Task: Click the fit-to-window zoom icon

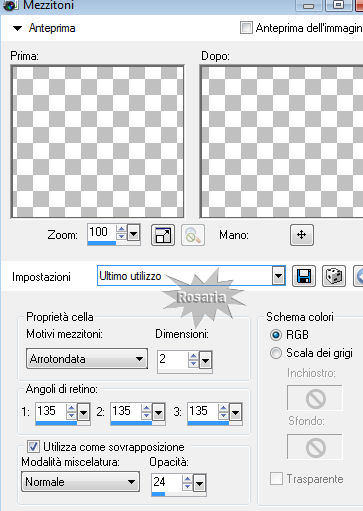Action: click(163, 235)
